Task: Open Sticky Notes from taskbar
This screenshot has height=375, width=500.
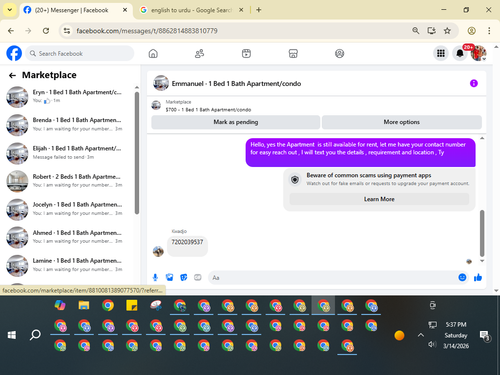Action: pos(132,305)
